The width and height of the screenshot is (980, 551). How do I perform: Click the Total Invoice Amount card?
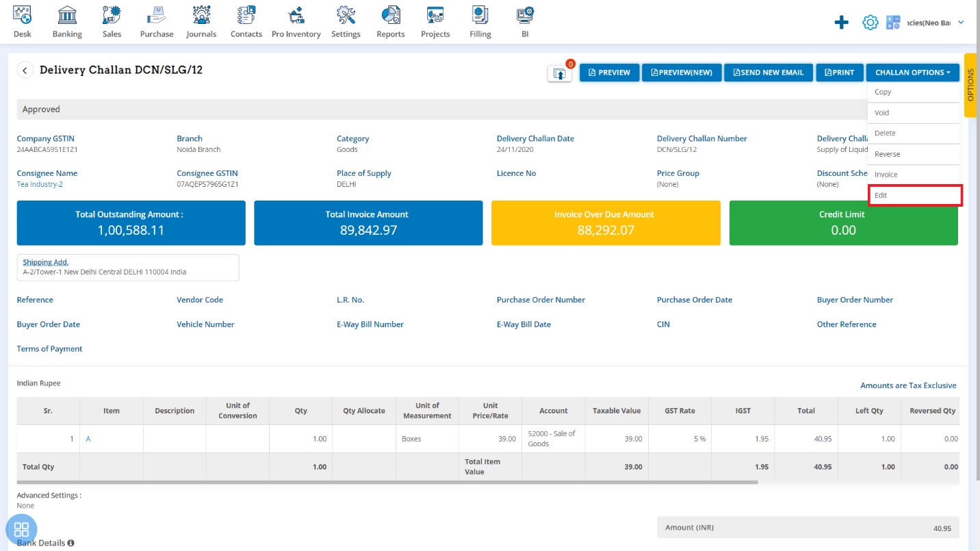368,223
